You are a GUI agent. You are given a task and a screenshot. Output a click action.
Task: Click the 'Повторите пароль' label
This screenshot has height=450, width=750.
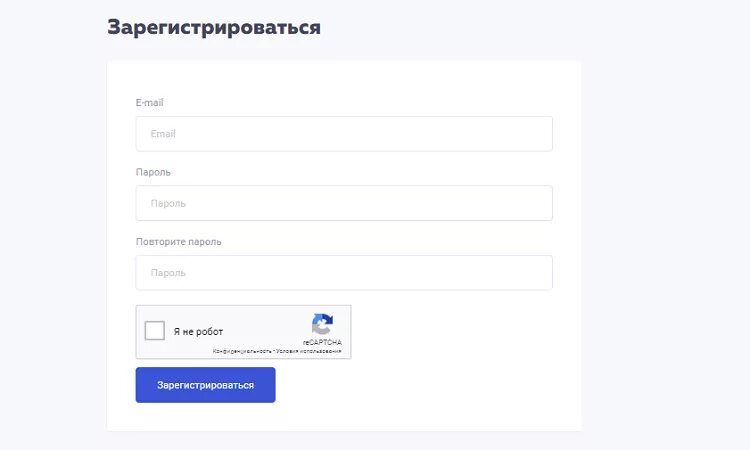click(178, 242)
